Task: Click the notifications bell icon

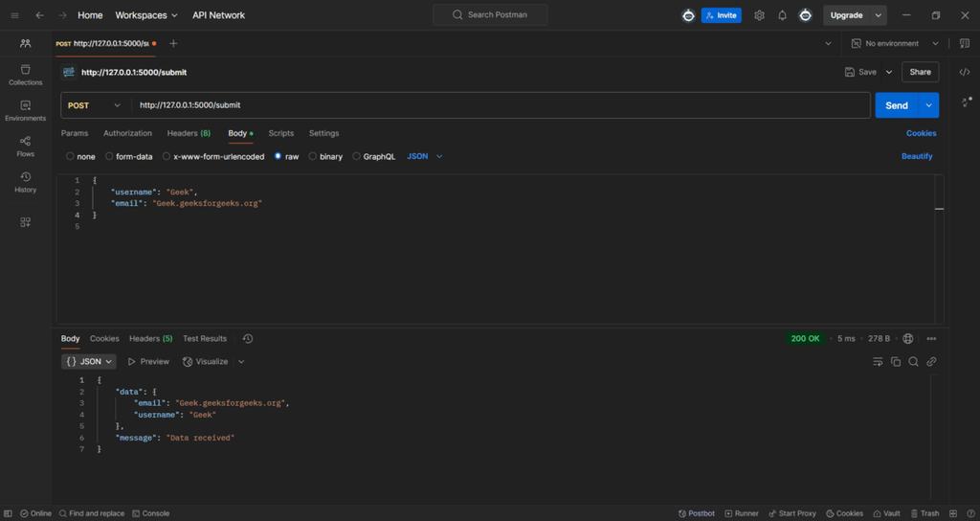Action: (782, 15)
